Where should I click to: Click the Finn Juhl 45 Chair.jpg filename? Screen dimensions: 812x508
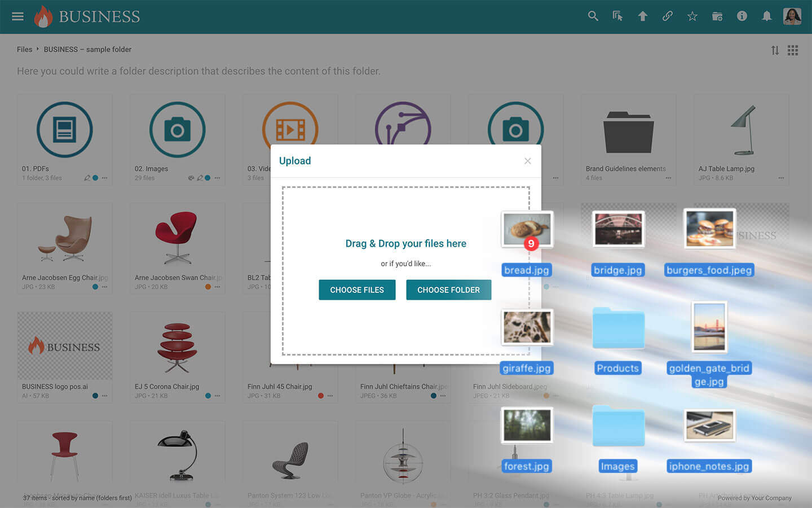pos(280,387)
